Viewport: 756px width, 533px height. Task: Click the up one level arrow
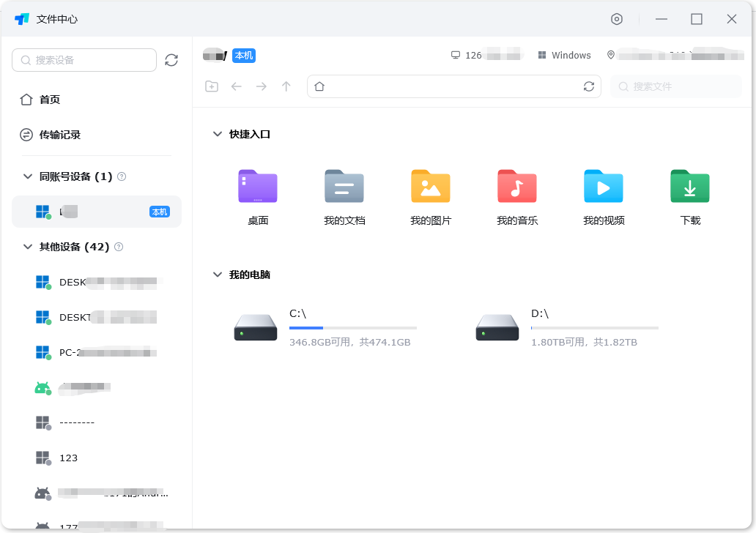click(286, 86)
